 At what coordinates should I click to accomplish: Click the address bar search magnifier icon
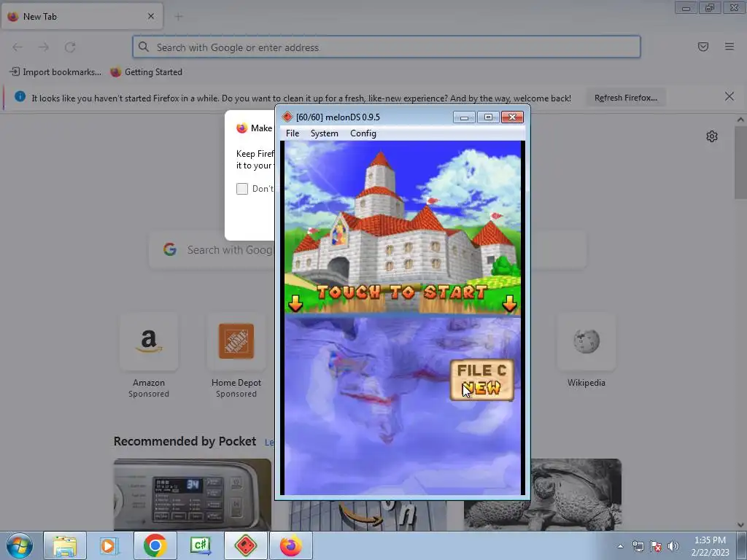[144, 47]
